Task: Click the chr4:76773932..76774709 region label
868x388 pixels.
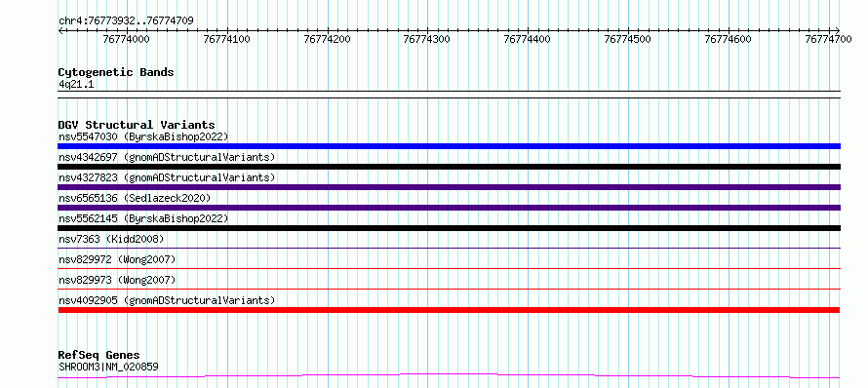Action: 126,20
